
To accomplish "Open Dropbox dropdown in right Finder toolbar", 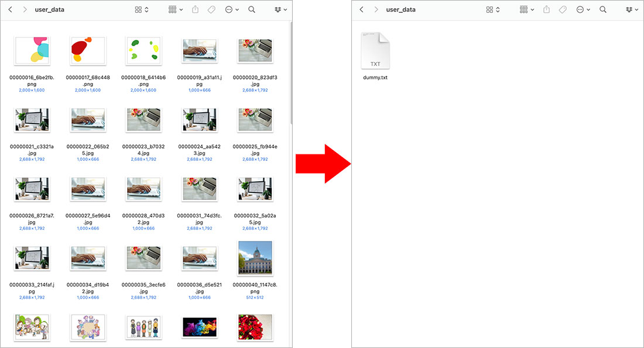I will [632, 10].
